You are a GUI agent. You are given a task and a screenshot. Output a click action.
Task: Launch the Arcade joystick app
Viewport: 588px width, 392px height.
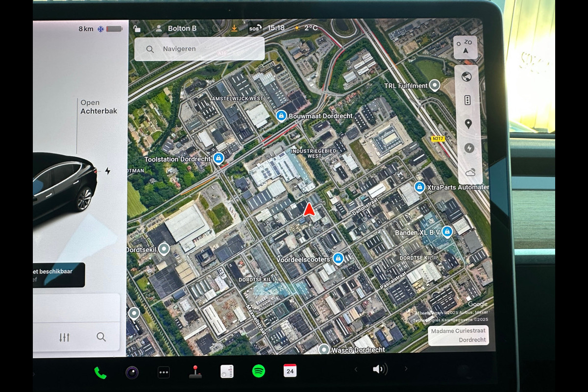click(196, 372)
